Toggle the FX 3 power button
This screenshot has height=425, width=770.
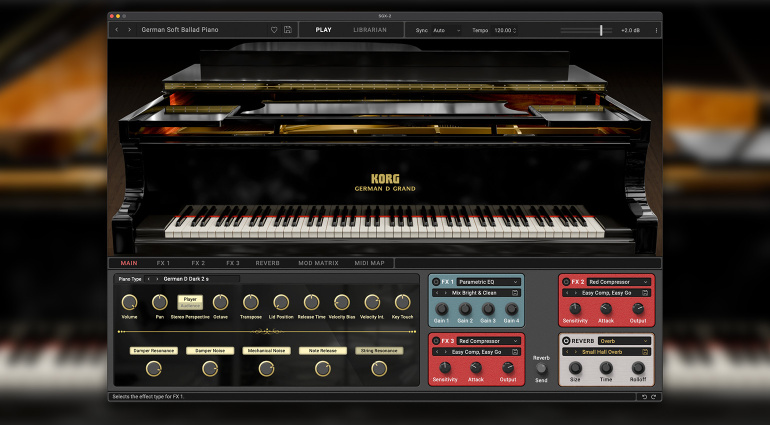pos(435,341)
